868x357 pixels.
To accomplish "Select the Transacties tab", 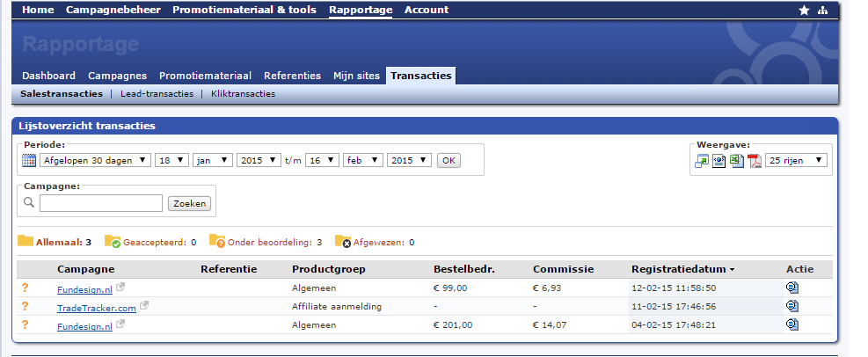I will (x=420, y=76).
